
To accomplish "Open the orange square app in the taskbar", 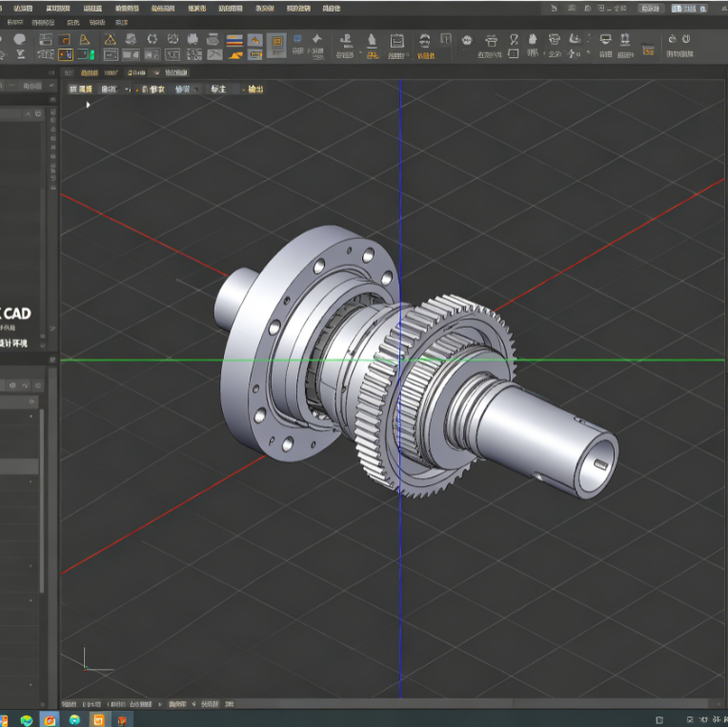I will click(x=98, y=720).
